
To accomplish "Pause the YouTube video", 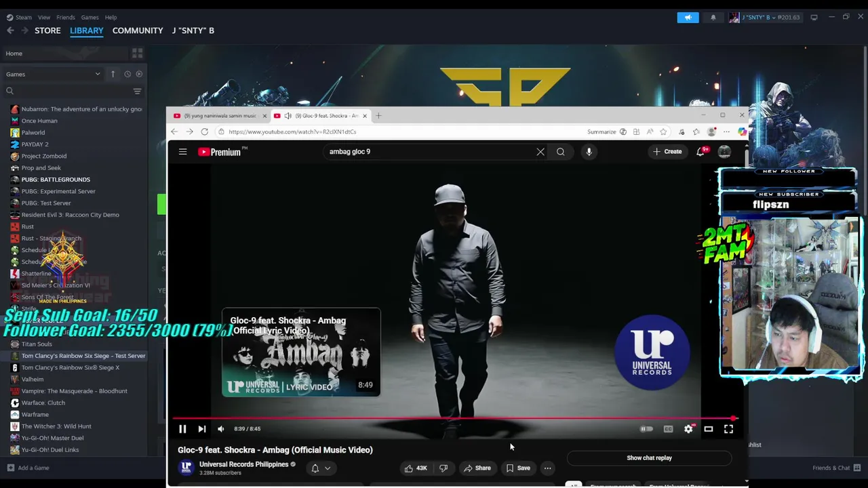I will click(x=182, y=428).
